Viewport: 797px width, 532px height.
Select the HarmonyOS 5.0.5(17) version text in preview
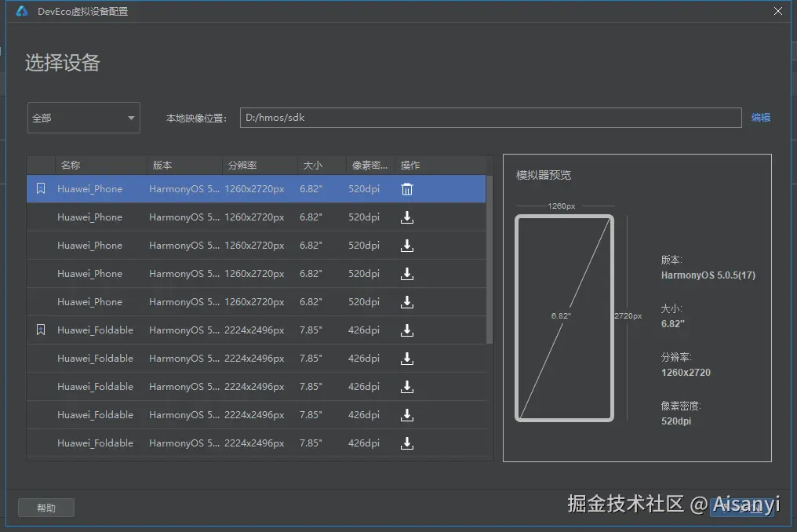coord(708,275)
